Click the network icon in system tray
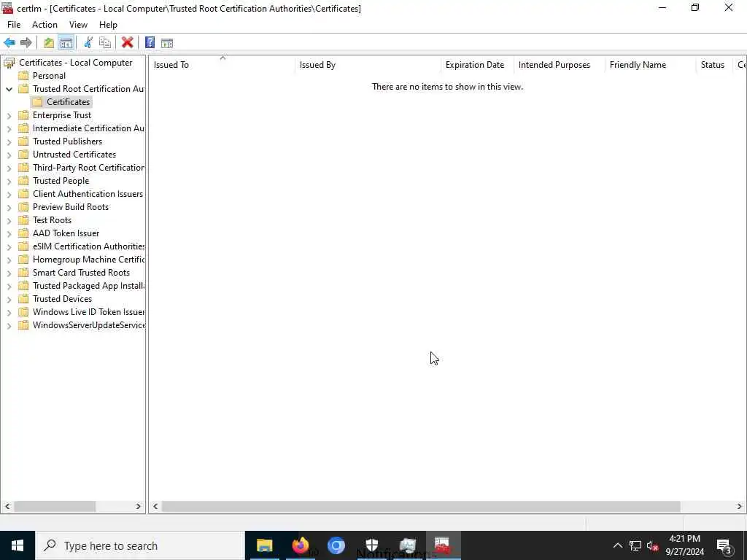 point(635,545)
